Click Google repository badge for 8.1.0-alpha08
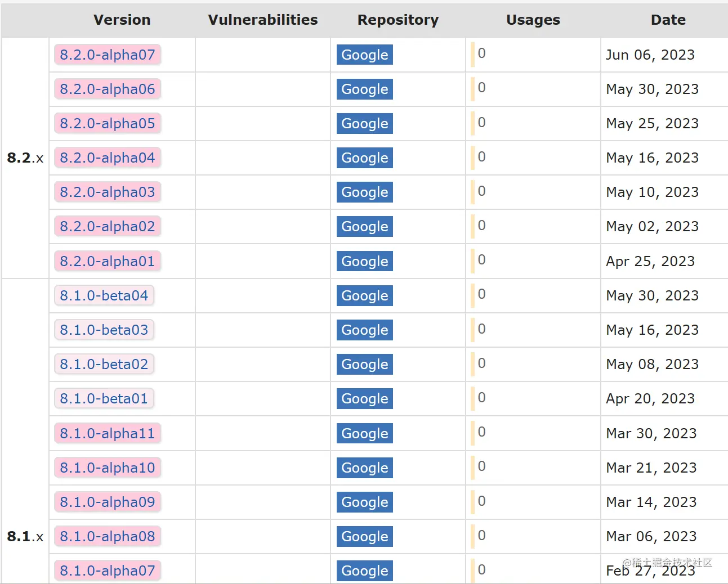This screenshot has width=728, height=584. coord(365,536)
